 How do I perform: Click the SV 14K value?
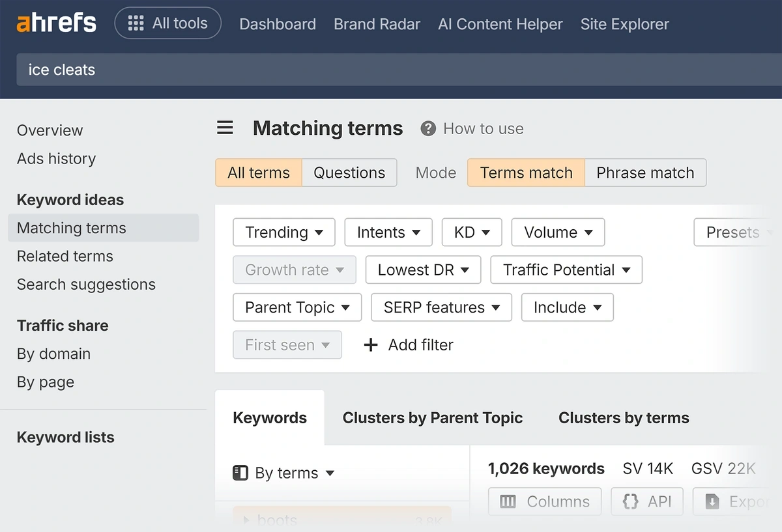pos(648,469)
